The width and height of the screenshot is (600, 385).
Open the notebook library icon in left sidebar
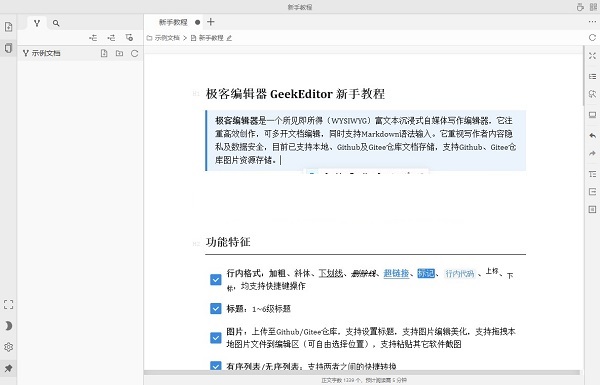coord(8,48)
